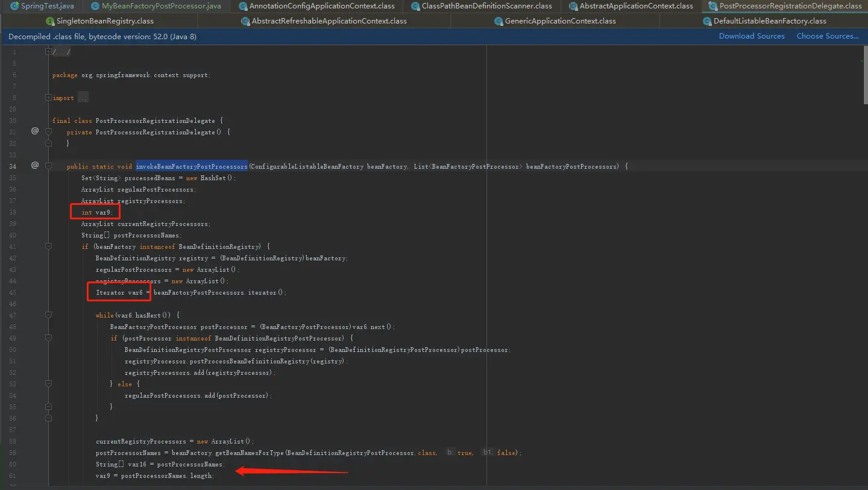Click 'Iterator var6' on line 45

[119, 292]
